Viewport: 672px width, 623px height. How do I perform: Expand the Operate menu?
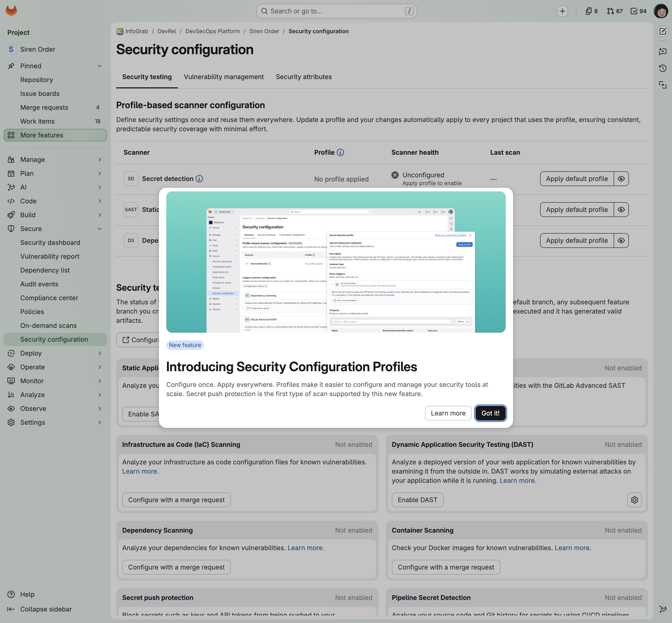pos(55,367)
